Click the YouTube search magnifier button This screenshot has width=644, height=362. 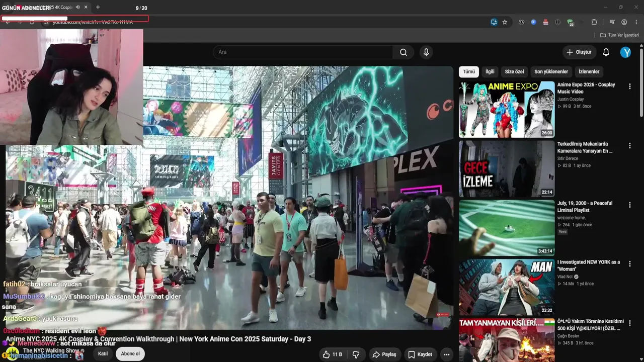coord(404,52)
